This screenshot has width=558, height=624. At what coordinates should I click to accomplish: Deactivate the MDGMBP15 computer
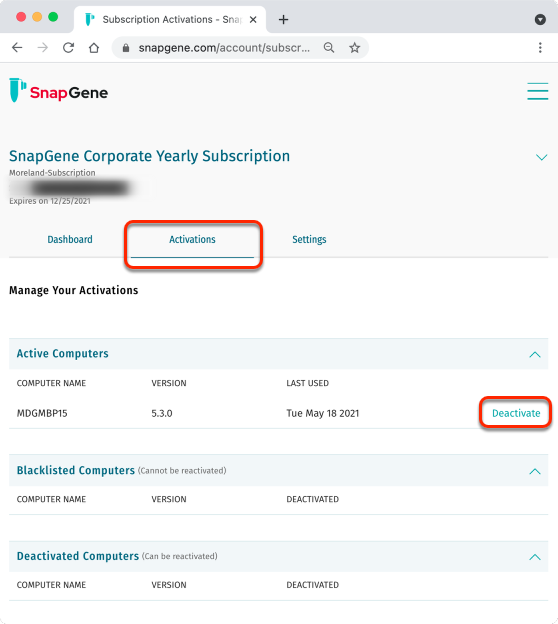click(516, 413)
